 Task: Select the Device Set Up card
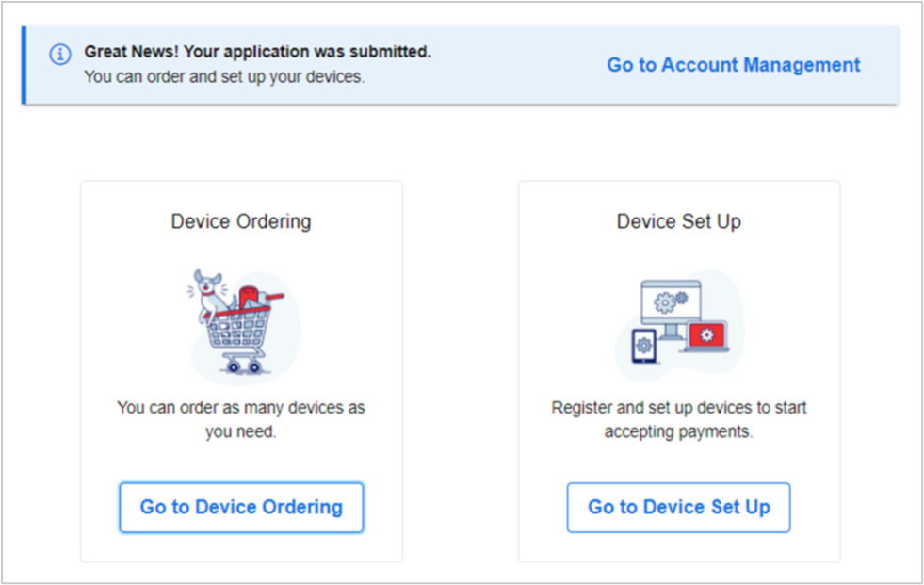(677, 369)
